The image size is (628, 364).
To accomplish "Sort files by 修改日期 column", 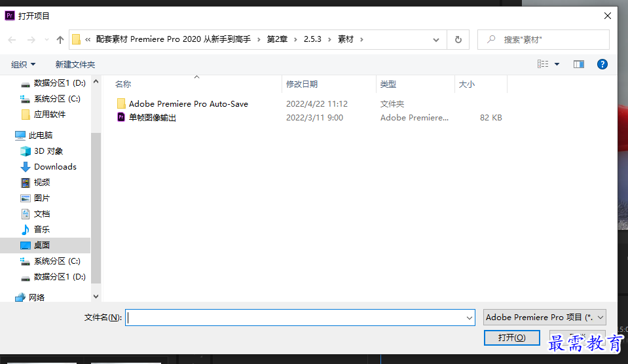I will [302, 84].
